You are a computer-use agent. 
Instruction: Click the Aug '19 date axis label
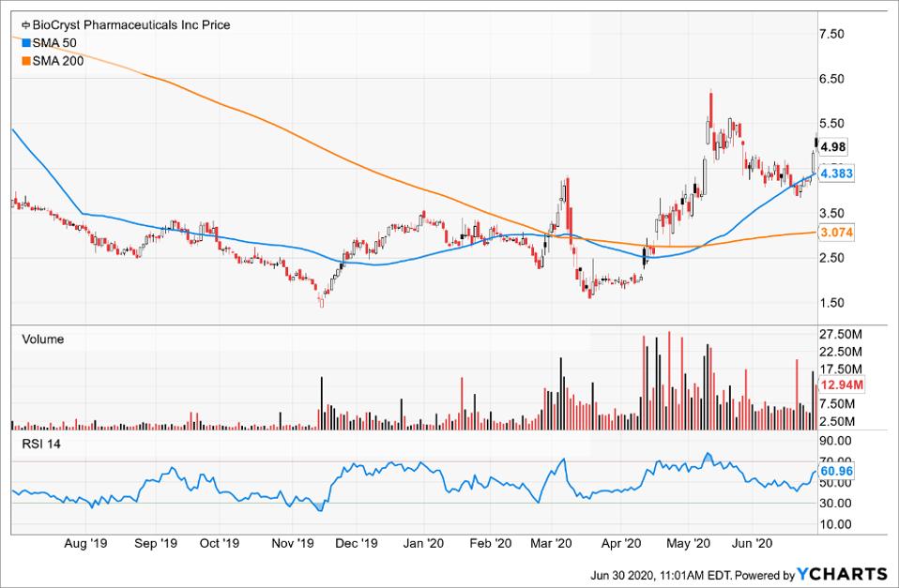pyautogui.click(x=84, y=543)
